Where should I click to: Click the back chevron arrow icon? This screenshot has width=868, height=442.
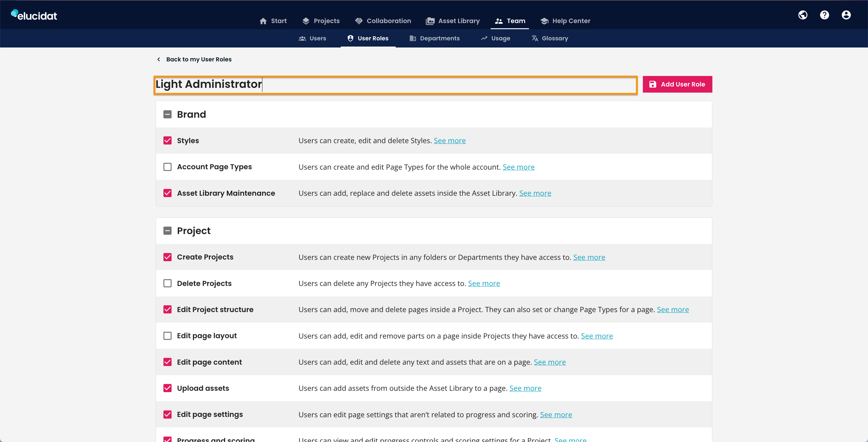tap(159, 59)
